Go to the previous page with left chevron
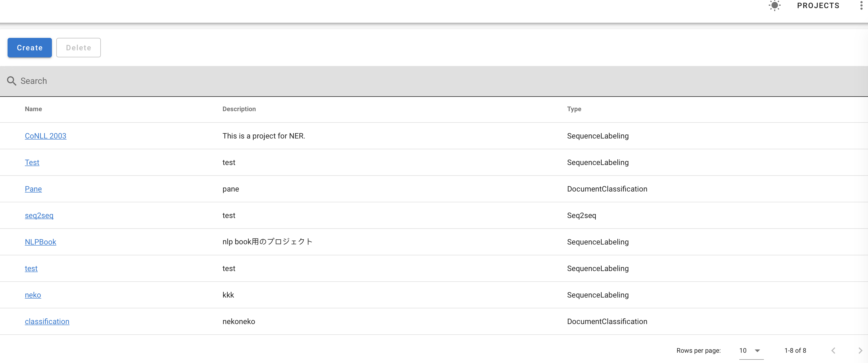Viewport: 868px width, 363px height. pos(833,351)
